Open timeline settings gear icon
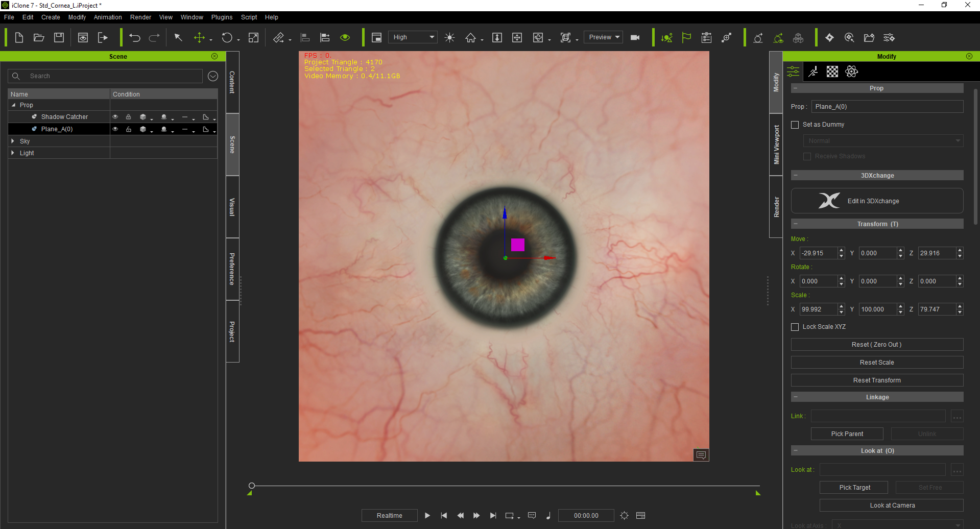 click(x=624, y=516)
